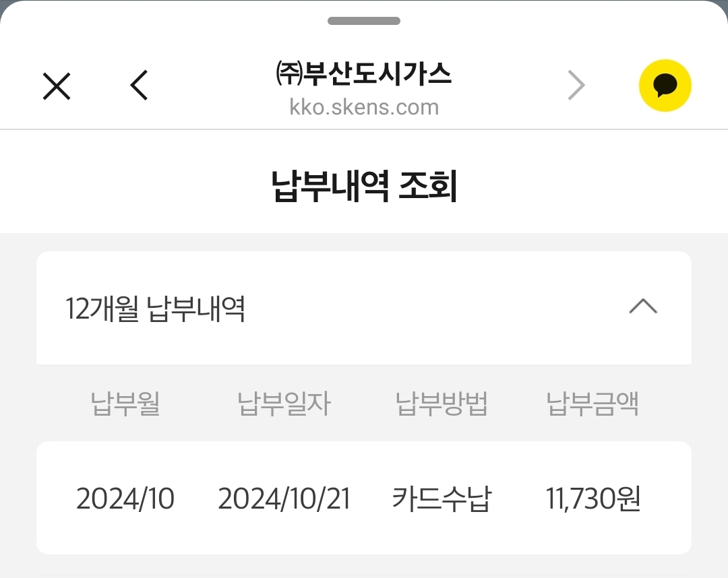This screenshot has width=728, height=578.
Task: Click the 2024/10 payment month cell
Action: [x=125, y=499]
